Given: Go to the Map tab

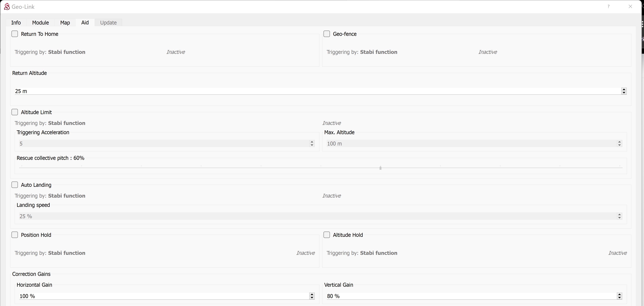Looking at the screenshot, I should tap(65, 23).
